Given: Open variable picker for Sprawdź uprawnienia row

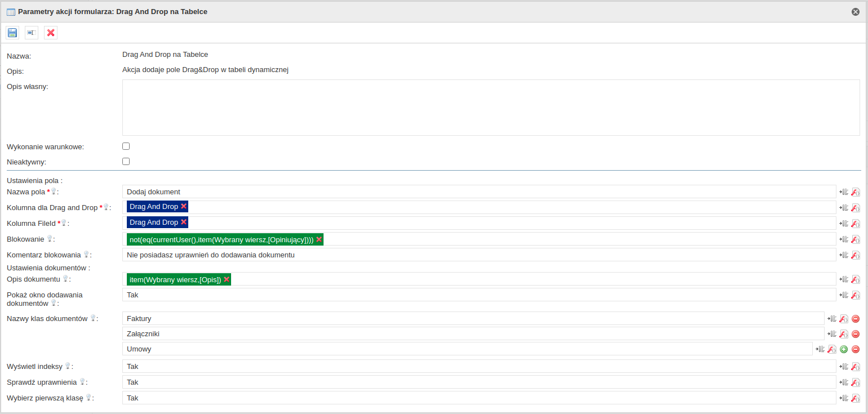Looking at the screenshot, I should (844, 382).
